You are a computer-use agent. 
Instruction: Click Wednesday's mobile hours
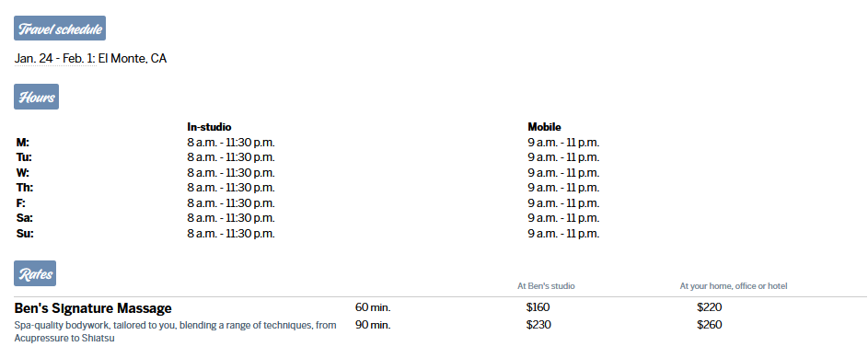coord(563,173)
